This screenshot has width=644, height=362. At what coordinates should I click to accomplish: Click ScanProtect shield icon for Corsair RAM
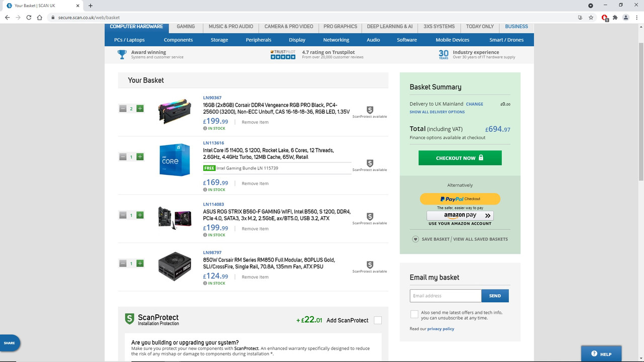pyautogui.click(x=370, y=110)
